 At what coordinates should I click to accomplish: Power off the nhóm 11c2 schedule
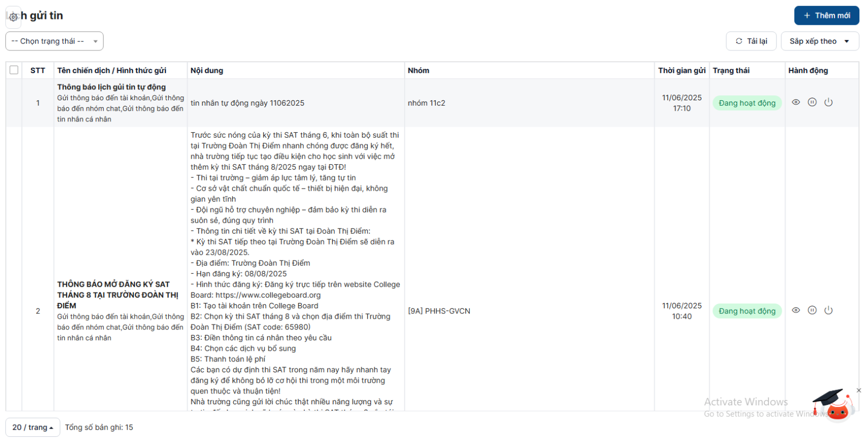click(x=828, y=102)
